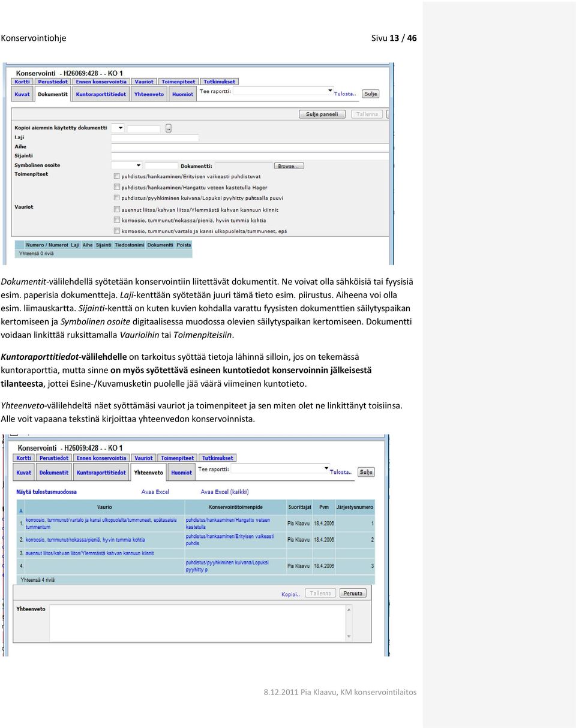This screenshot has height=728, width=576.
Task: Tick 'Erityisen vaikeasti puhdistuvat' checkbox
Action: tap(116, 176)
